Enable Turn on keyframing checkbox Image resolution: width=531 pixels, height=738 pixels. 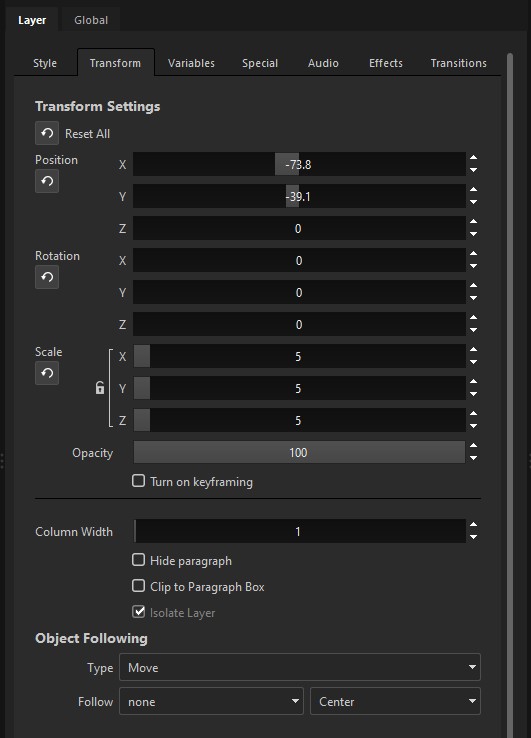click(138, 481)
